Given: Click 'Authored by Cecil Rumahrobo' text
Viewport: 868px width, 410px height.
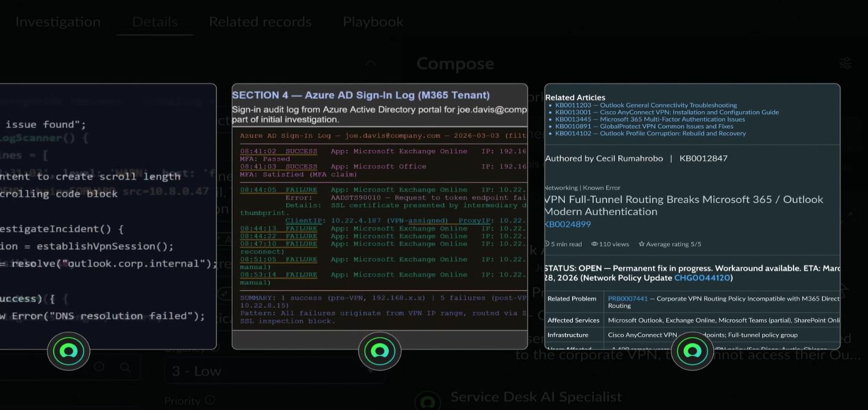Looking at the screenshot, I should pyautogui.click(x=604, y=158).
